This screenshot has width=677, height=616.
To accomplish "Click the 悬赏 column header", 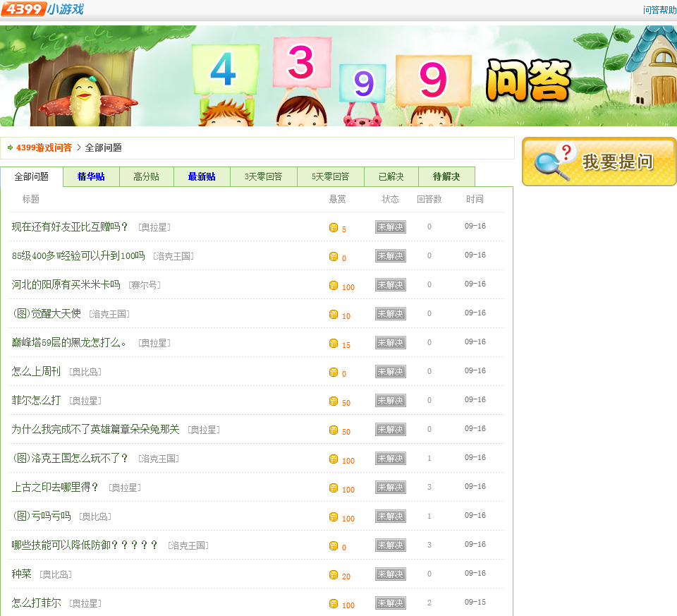I will click(x=337, y=199).
